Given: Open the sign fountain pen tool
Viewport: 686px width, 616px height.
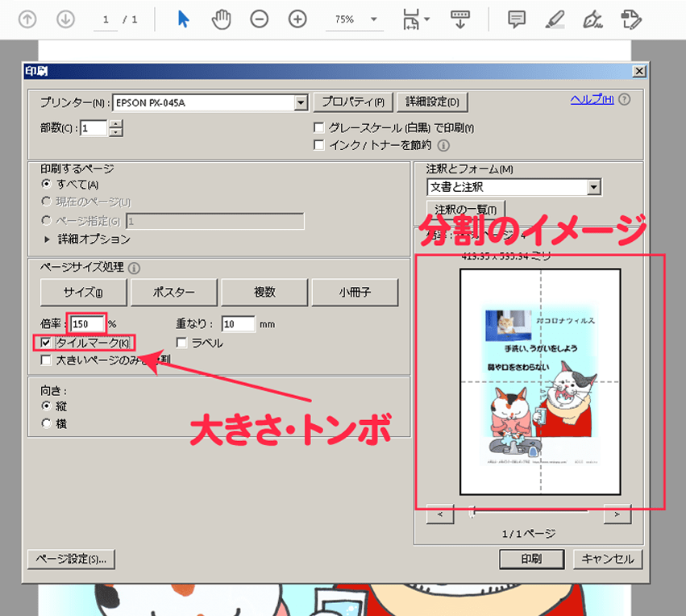Looking at the screenshot, I should click(592, 19).
